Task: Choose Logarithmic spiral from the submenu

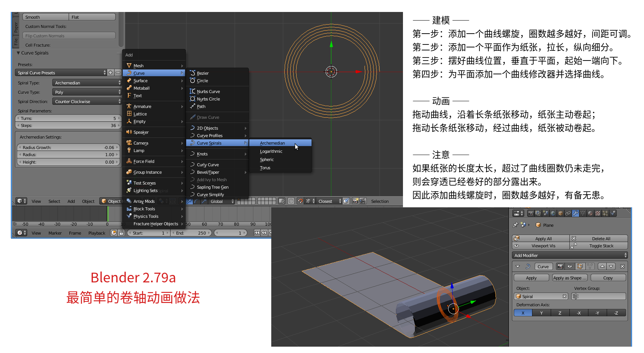Action: point(280,151)
